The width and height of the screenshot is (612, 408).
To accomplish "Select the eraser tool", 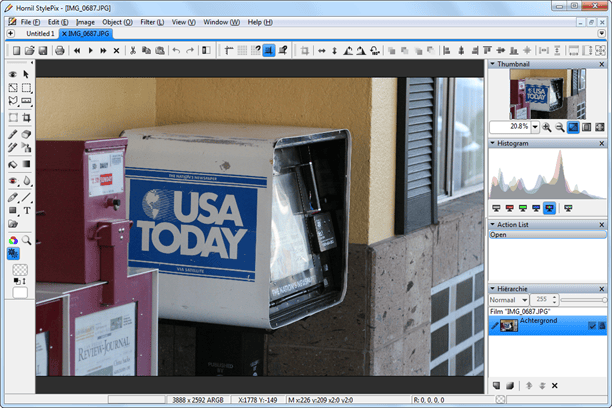I will coord(26,134).
